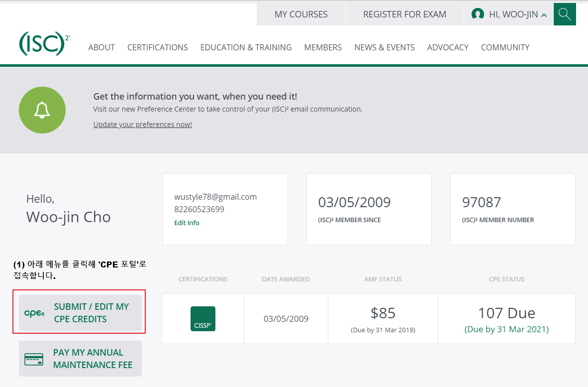Screen dimensions: 588x387
Task: Open the NEWS & EVENTS menu
Action: (x=385, y=47)
